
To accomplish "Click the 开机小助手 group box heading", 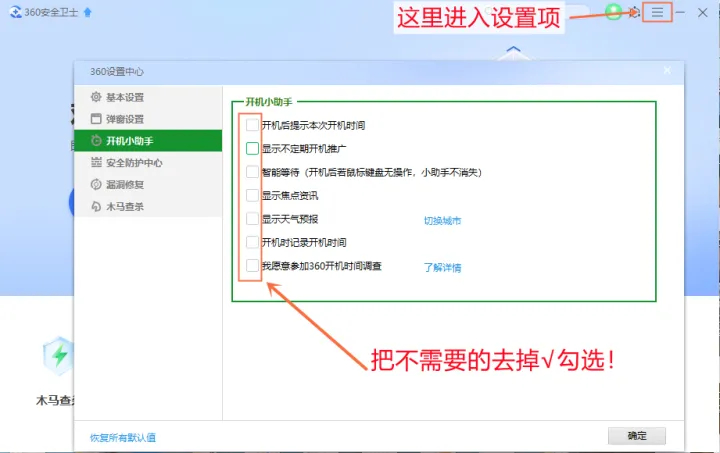I will coord(269,101).
